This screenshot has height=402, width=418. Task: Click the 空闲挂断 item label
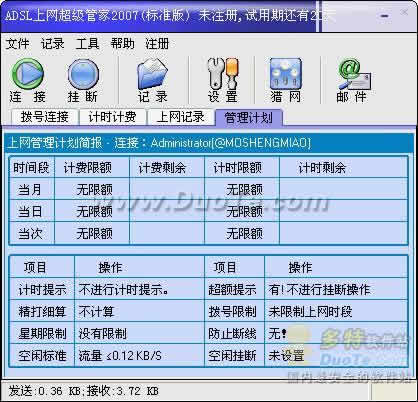tap(232, 356)
